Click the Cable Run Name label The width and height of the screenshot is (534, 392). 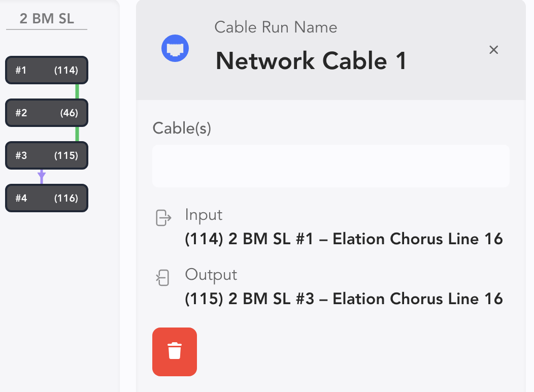276,27
